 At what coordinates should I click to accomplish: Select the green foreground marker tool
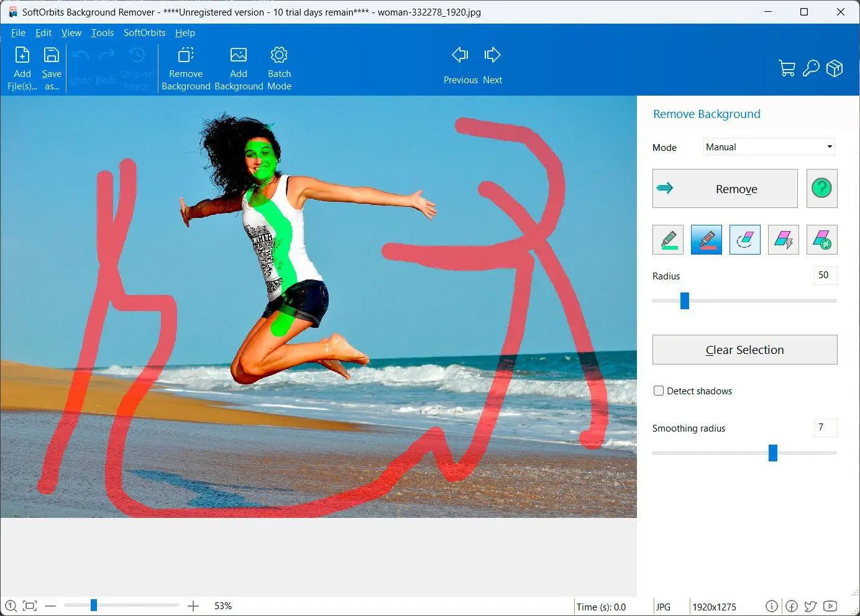(668, 240)
